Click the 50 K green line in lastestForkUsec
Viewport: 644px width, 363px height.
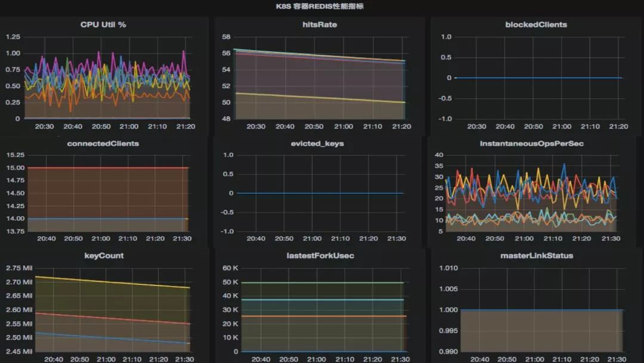click(323, 283)
